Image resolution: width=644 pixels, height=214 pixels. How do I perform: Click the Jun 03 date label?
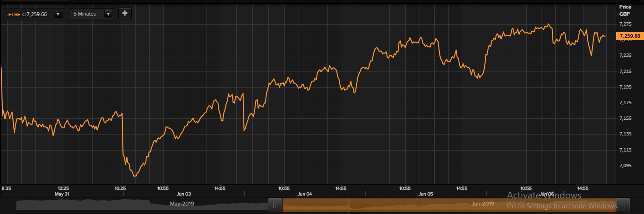coord(184,194)
